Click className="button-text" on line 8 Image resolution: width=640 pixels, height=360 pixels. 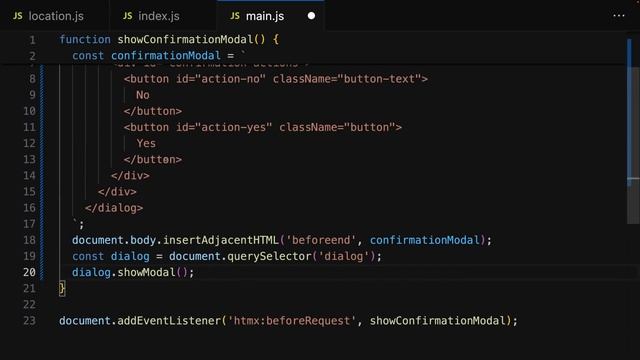coord(347,79)
